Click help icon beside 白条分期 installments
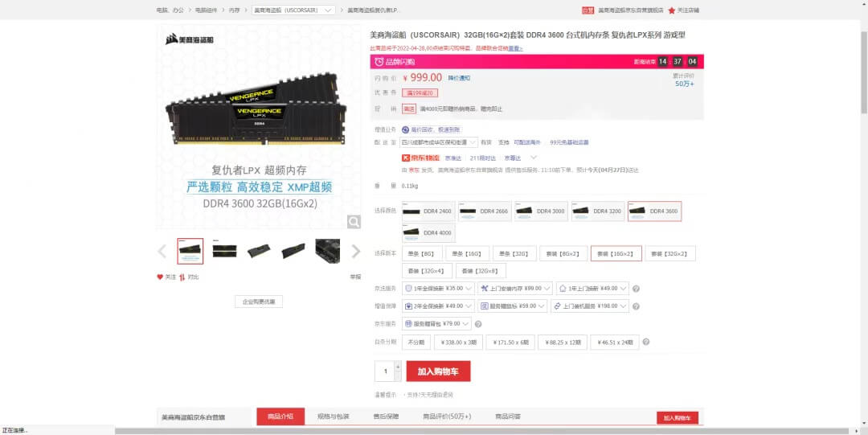Image resolution: width=868 pixels, height=435 pixels. pos(646,342)
